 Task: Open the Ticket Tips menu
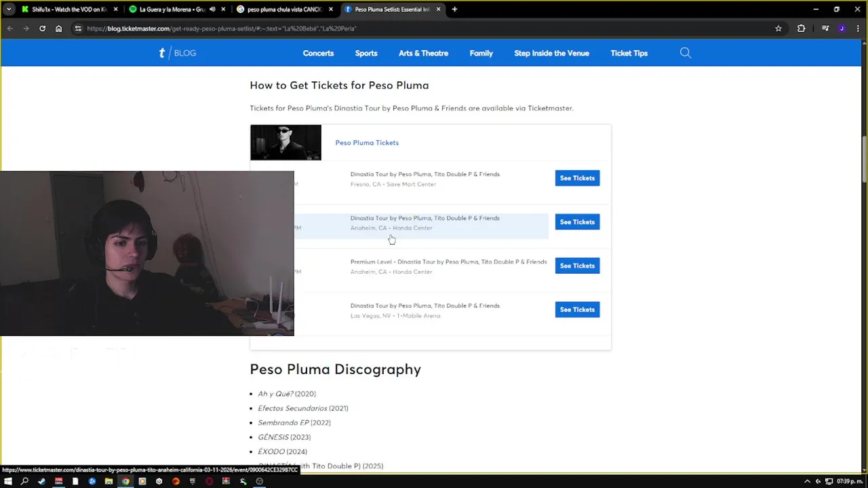point(629,53)
